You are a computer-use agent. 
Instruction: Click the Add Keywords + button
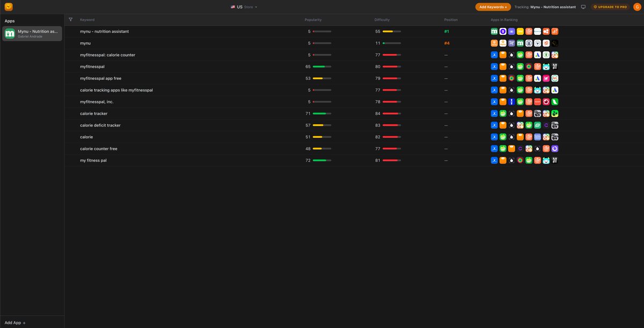[x=493, y=7]
